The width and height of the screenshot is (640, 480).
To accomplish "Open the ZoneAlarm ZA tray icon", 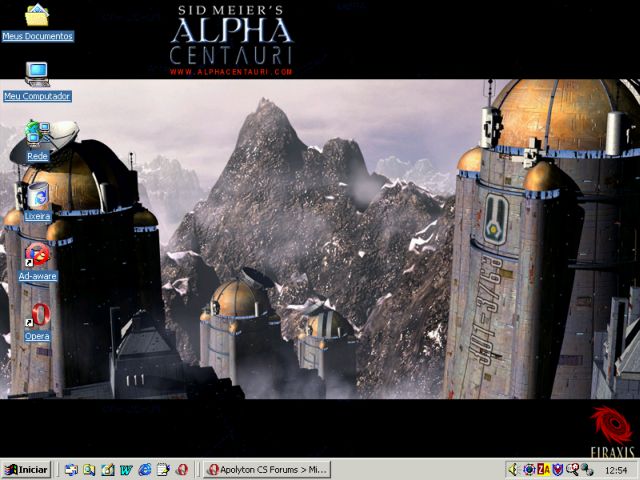I will [543, 470].
